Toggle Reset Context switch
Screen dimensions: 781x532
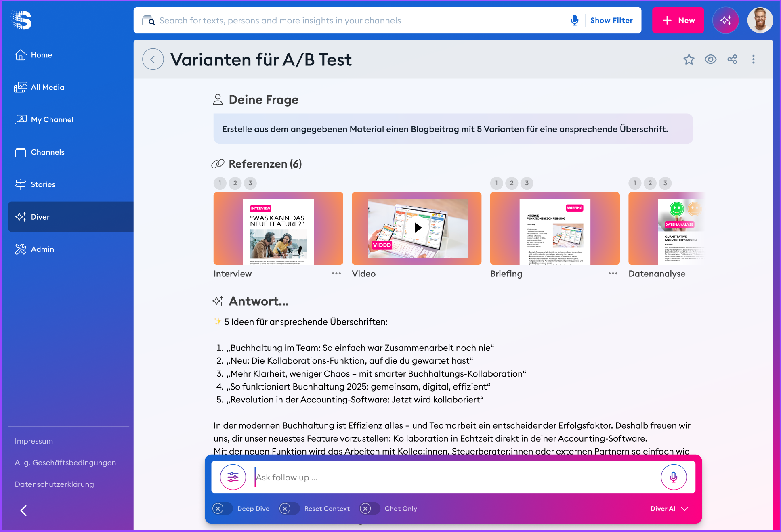tap(290, 509)
